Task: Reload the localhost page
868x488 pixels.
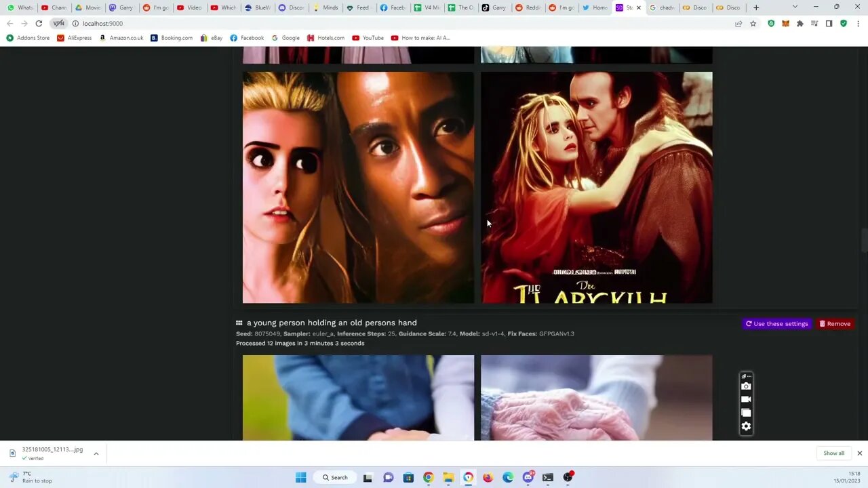Action: (x=39, y=23)
